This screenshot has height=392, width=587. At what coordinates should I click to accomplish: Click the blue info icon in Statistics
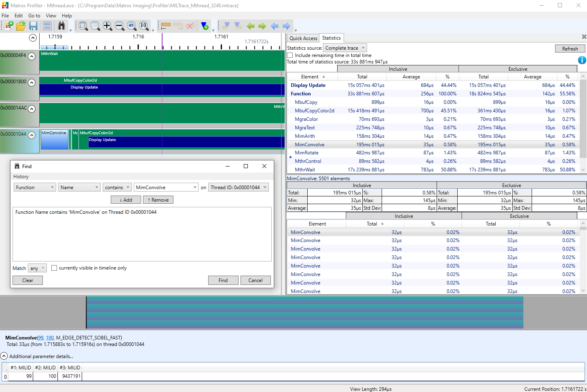coord(582,60)
